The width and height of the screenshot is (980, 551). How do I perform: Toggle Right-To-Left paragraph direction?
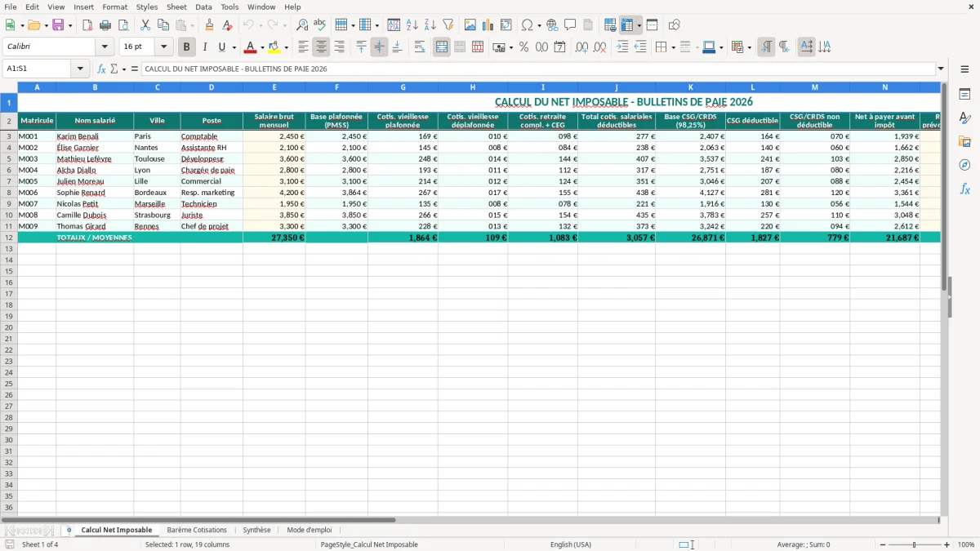(x=784, y=47)
